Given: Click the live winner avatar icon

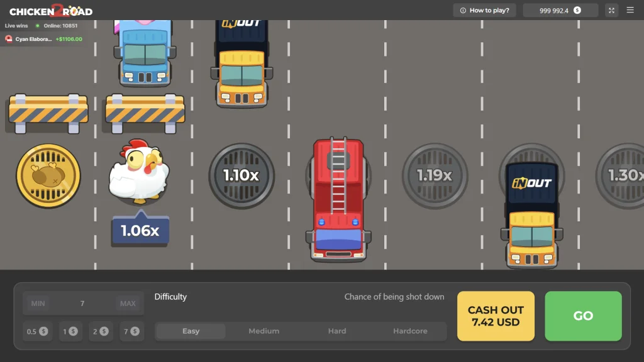Looking at the screenshot, I should click(x=9, y=39).
